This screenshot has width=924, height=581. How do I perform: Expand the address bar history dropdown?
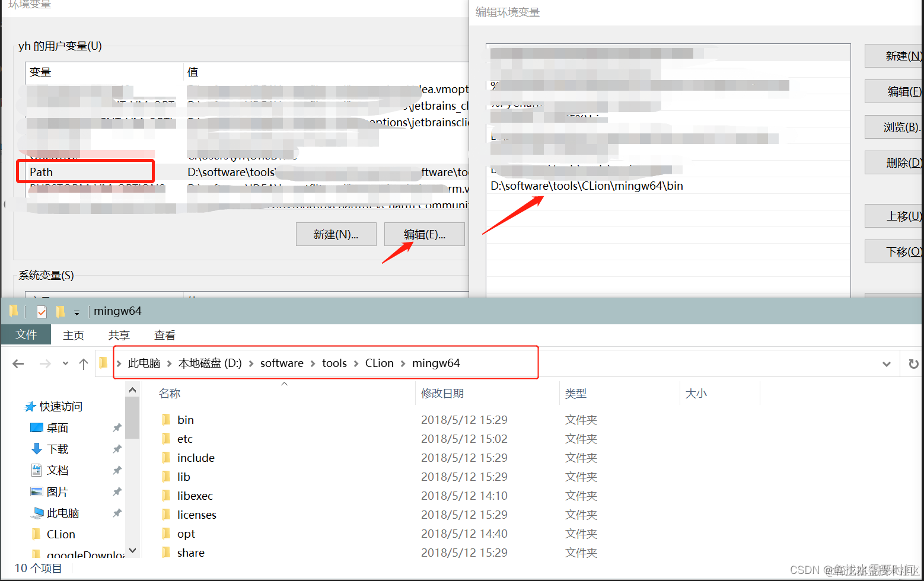click(887, 364)
